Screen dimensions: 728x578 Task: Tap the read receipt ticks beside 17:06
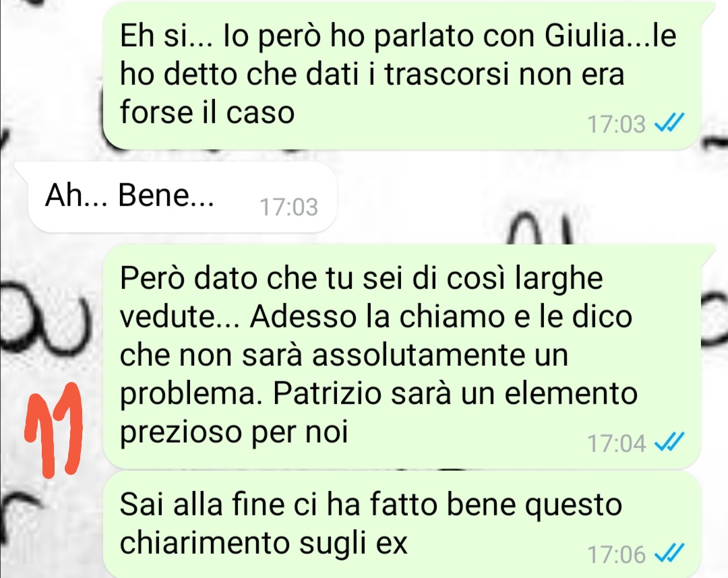point(669,554)
